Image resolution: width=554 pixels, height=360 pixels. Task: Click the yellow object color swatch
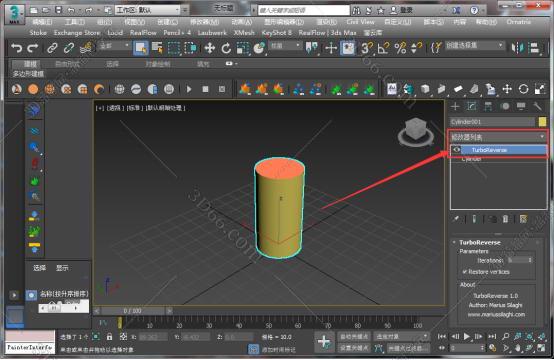[542, 122]
